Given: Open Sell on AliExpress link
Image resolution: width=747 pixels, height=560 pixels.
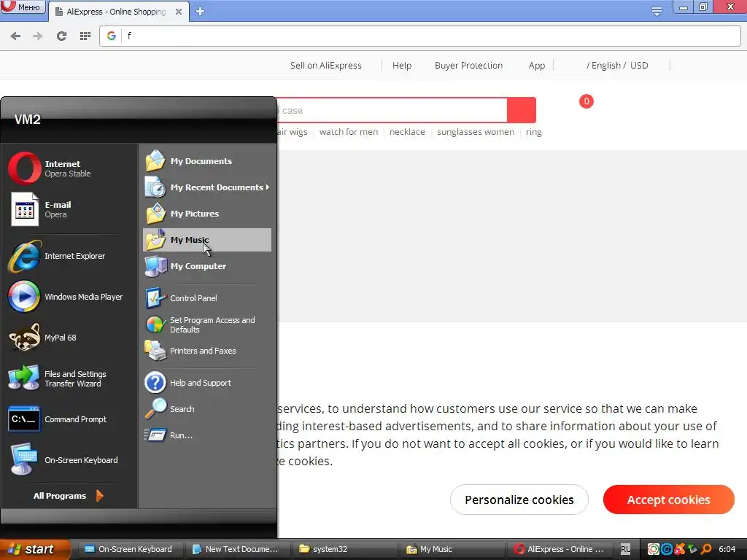Looking at the screenshot, I should pos(326,65).
